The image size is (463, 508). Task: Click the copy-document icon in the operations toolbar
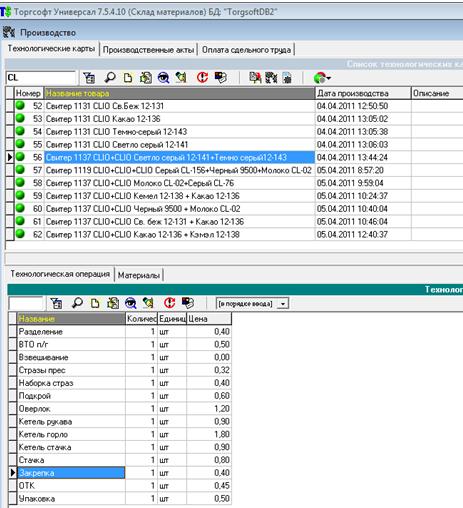(x=113, y=303)
